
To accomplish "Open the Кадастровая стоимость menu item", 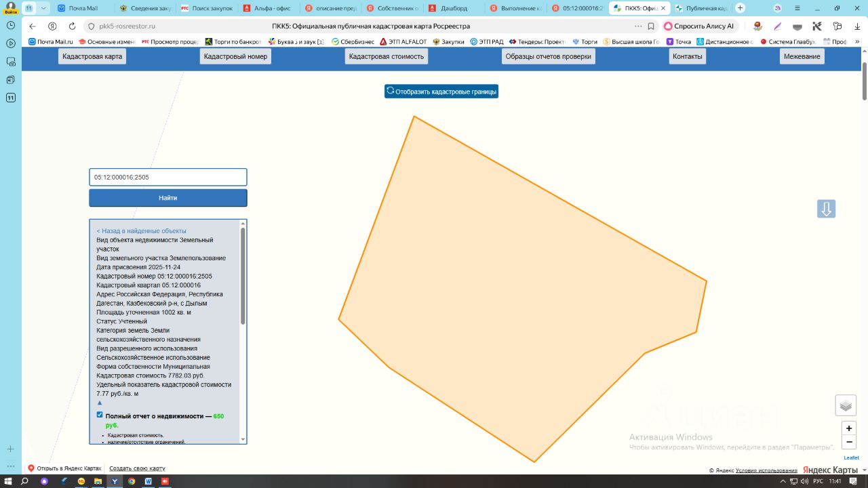I will (387, 56).
